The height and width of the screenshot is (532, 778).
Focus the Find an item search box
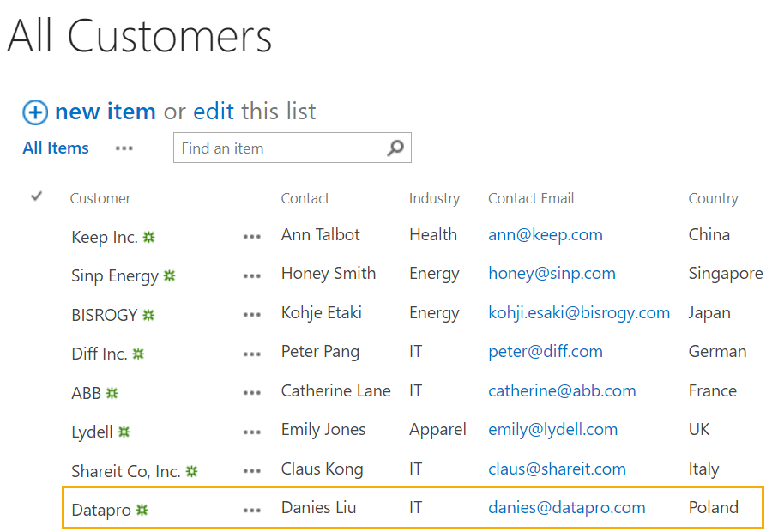pyautogui.click(x=293, y=148)
